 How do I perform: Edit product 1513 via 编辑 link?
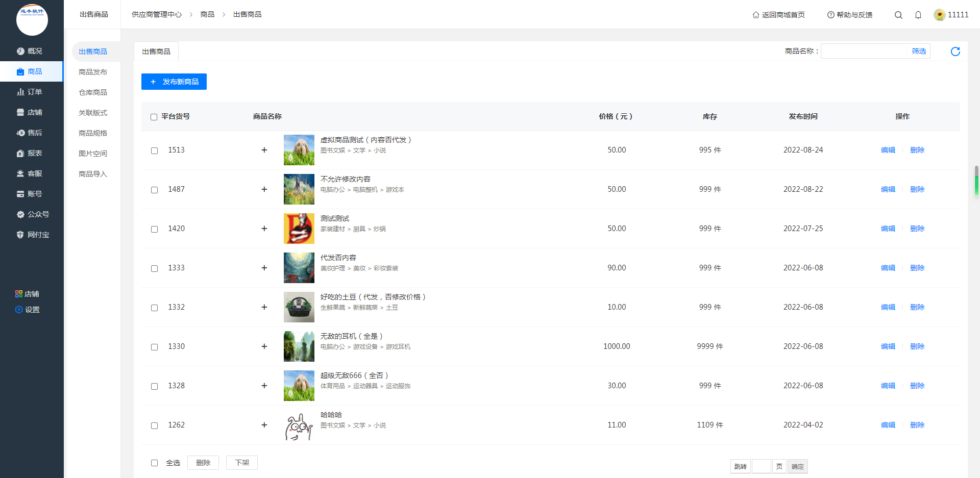pos(888,150)
